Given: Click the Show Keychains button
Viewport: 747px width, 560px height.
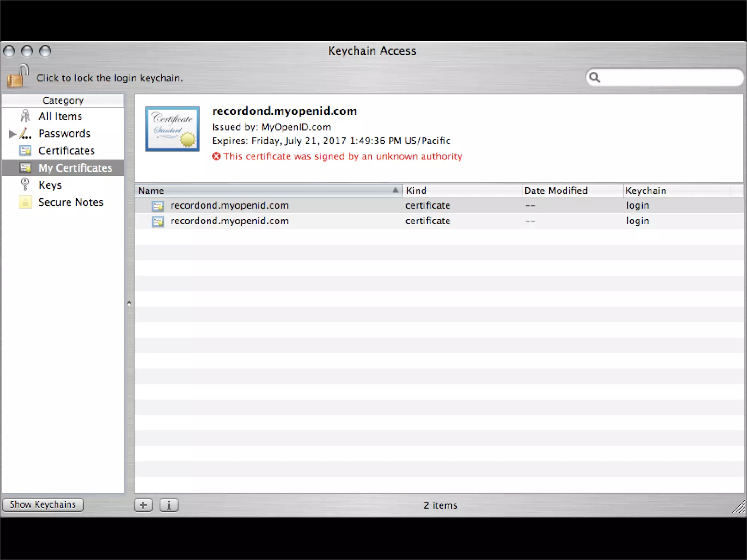Looking at the screenshot, I should [x=43, y=505].
